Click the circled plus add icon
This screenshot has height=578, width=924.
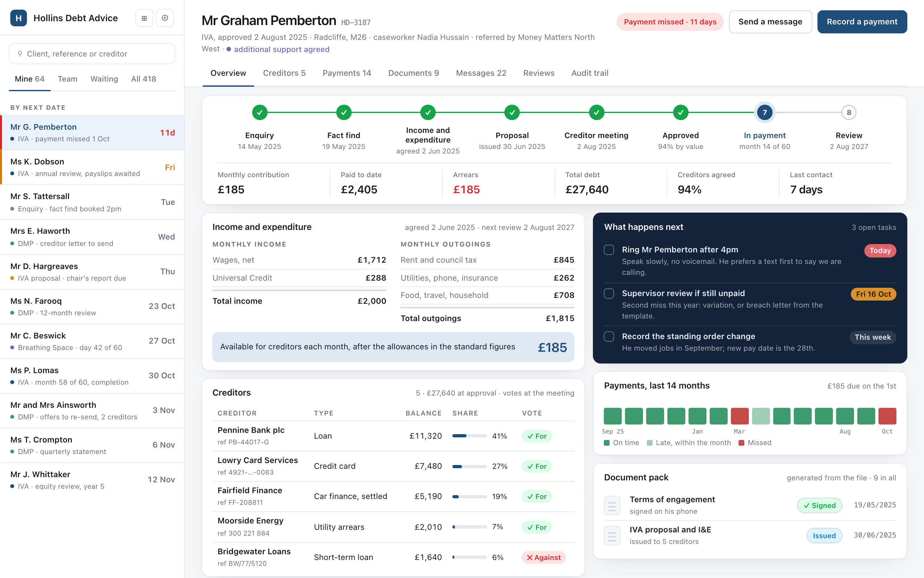click(165, 18)
